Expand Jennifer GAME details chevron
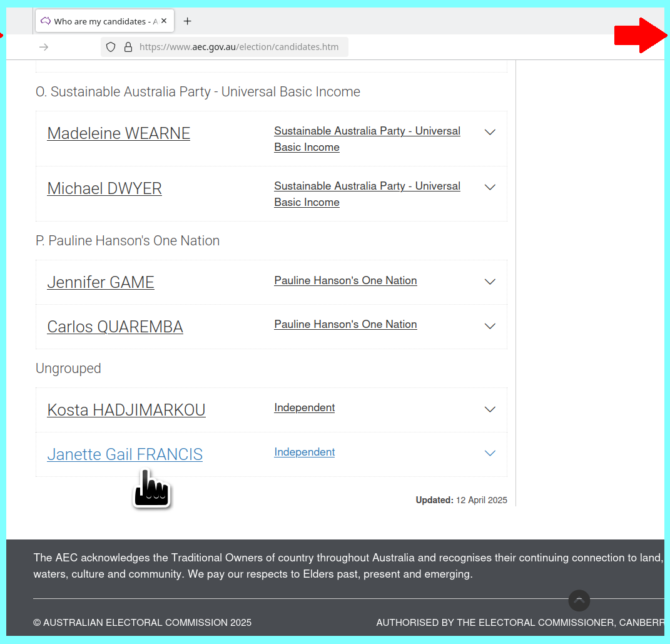 click(x=490, y=282)
